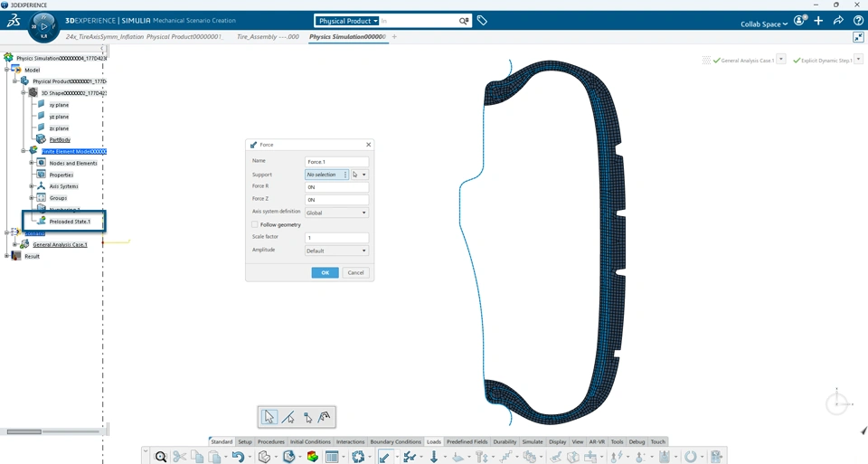
Task: Click the Force load icon in toolbar
Action: [x=385, y=456]
